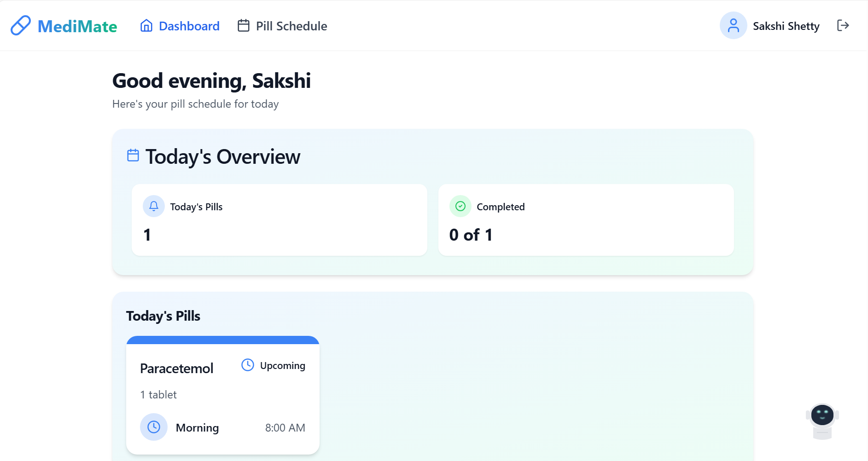
Task: Click the Sakshi Shetty profile name
Action: 786,26
